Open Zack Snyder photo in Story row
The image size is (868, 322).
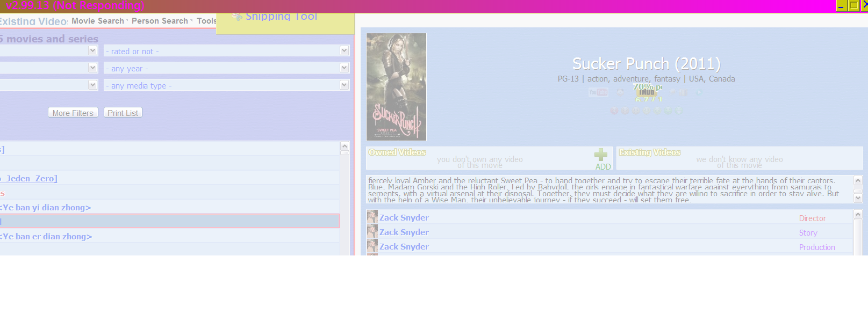(372, 231)
